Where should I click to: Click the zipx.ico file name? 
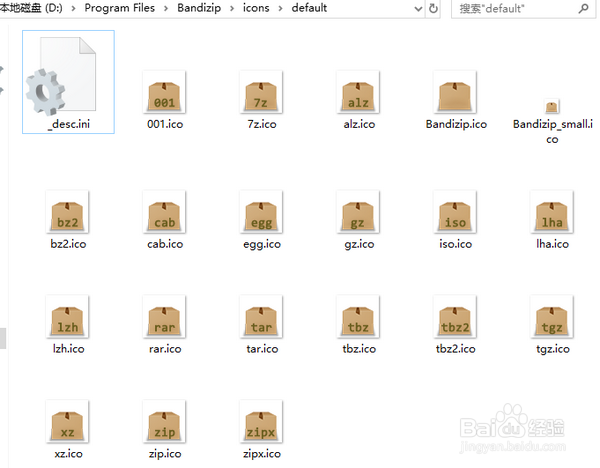point(262,454)
